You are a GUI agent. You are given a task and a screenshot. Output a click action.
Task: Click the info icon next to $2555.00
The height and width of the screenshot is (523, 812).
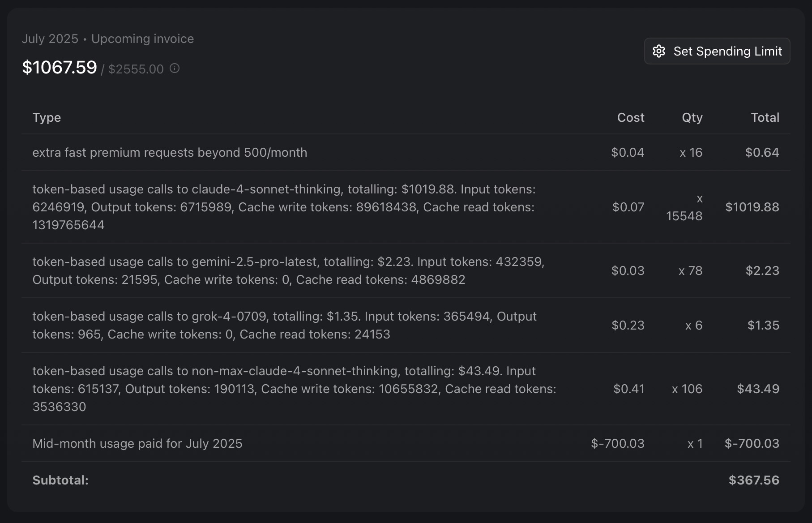pyautogui.click(x=175, y=68)
